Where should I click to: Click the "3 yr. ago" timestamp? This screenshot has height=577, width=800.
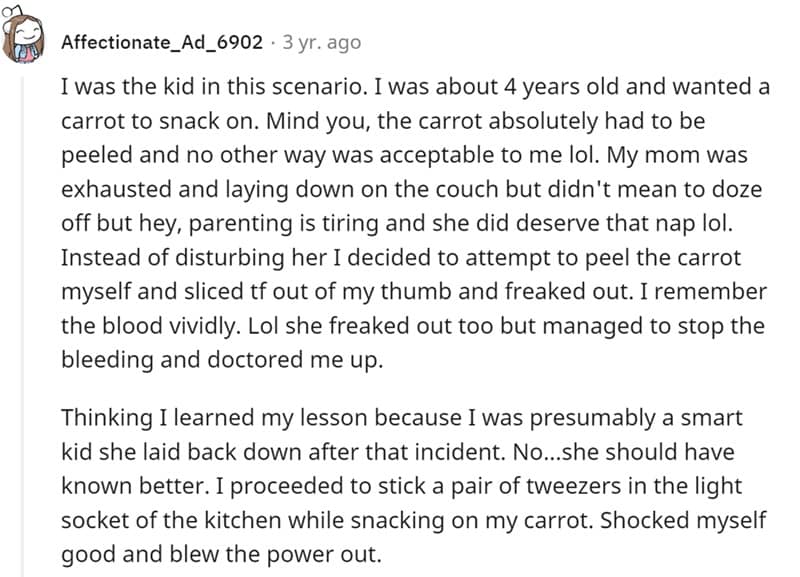(x=321, y=42)
